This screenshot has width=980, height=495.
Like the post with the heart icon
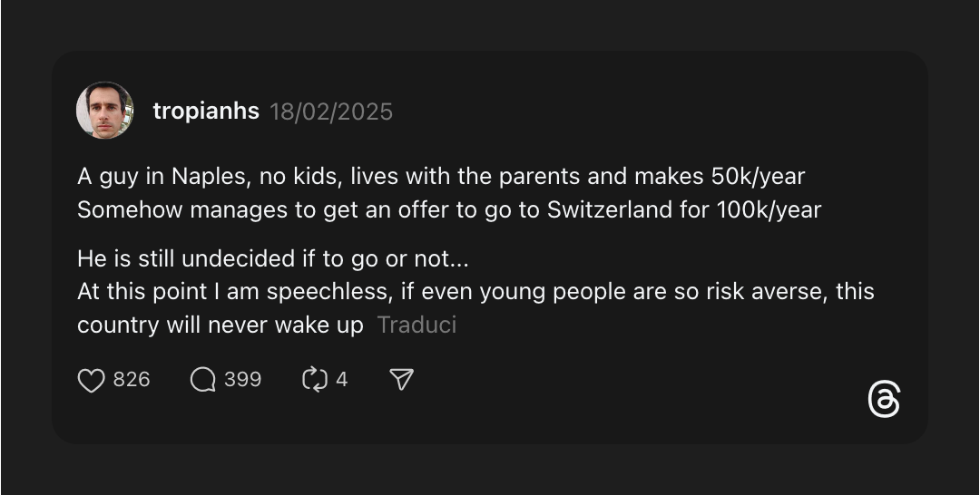coord(92,380)
